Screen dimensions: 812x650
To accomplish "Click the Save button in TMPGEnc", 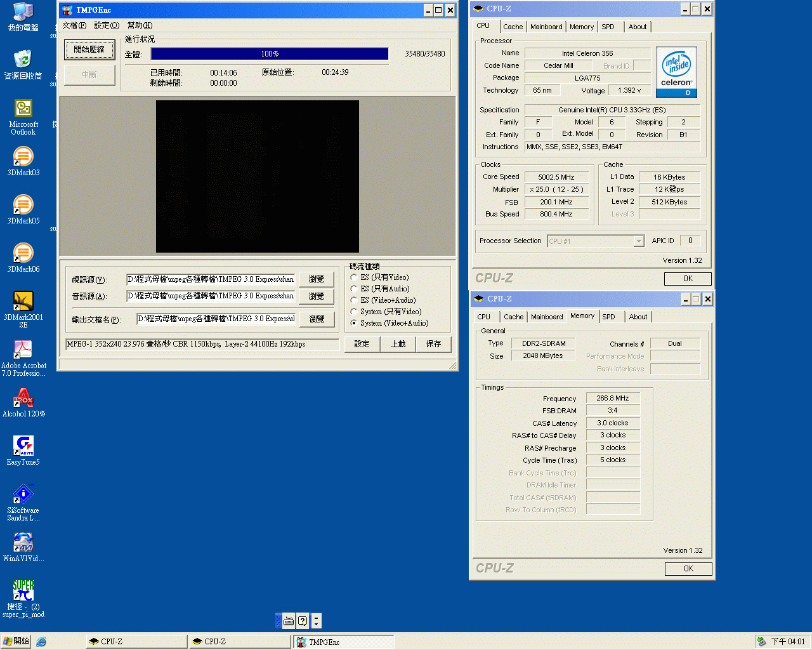I will tap(433, 344).
